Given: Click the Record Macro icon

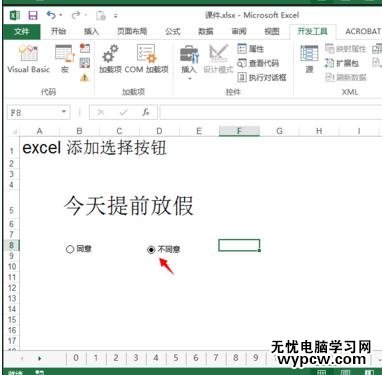Looking at the screenshot, I should [85, 48].
